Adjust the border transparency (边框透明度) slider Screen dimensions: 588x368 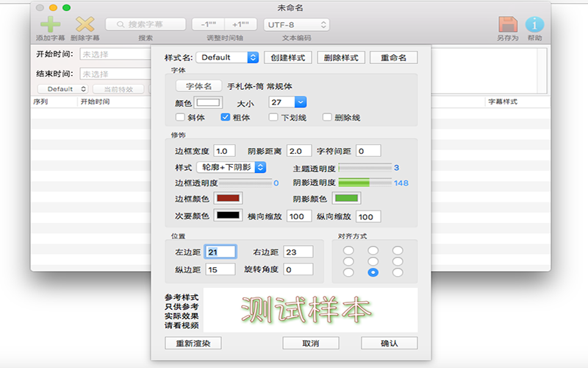(x=245, y=183)
